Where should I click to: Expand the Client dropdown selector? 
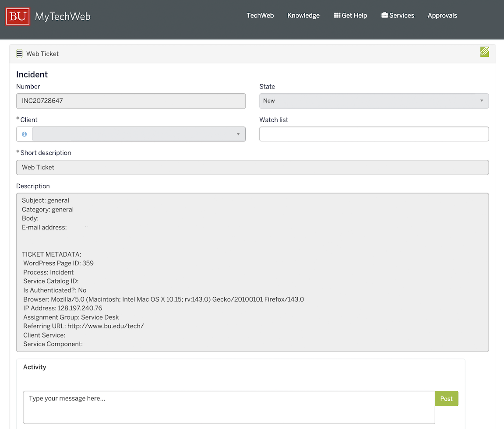pos(138,134)
